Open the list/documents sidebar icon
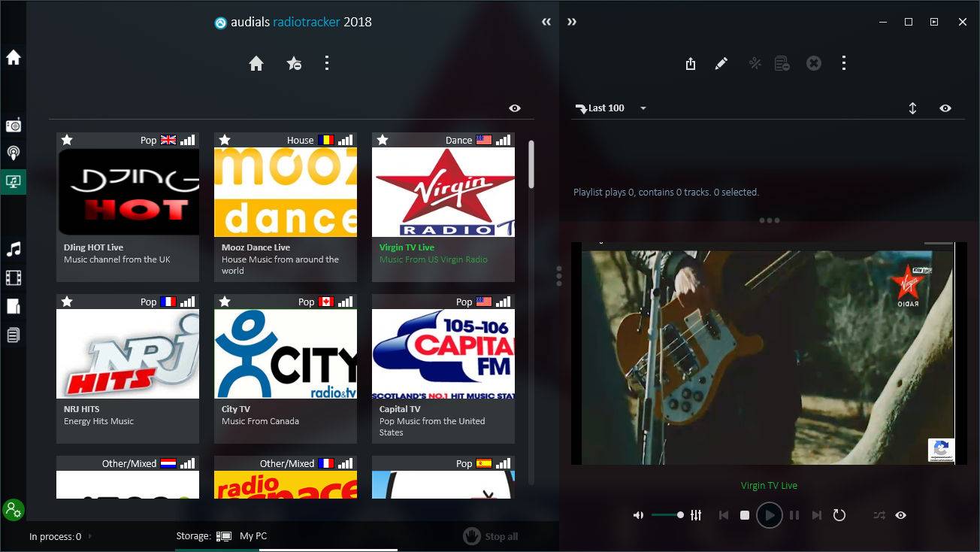980x552 pixels. [14, 335]
